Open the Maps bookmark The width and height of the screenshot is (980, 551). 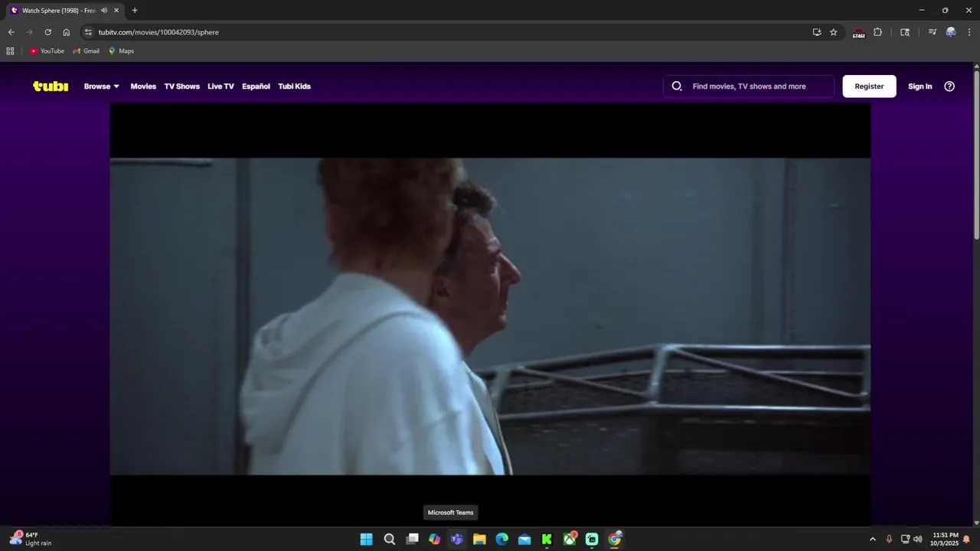[121, 51]
